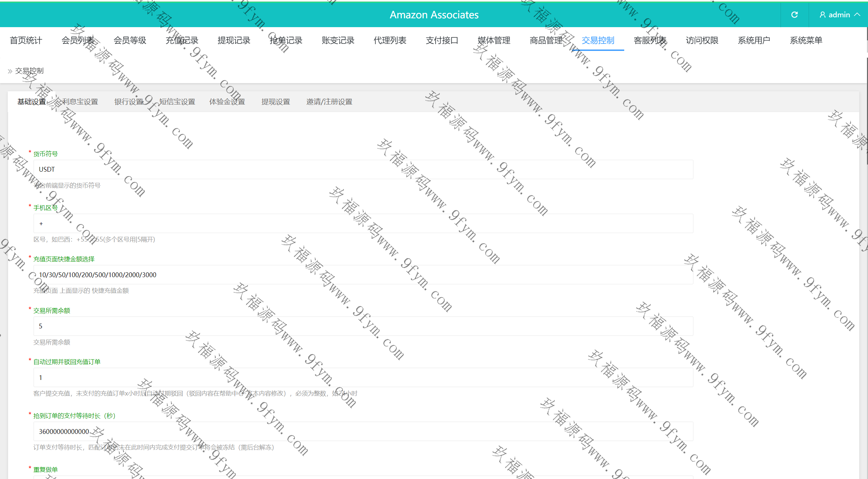Switch to the 银行设置 tab
Viewport: 868px width, 479px height.
pos(129,102)
